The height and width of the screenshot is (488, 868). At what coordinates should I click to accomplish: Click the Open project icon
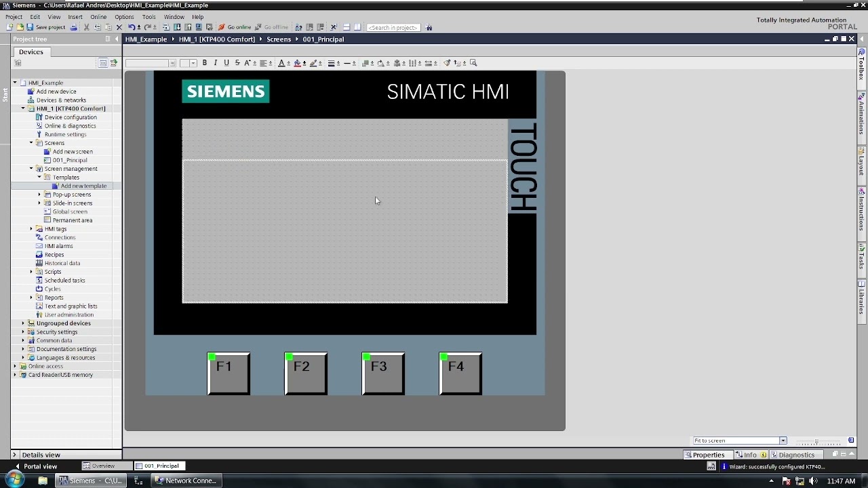coord(20,27)
